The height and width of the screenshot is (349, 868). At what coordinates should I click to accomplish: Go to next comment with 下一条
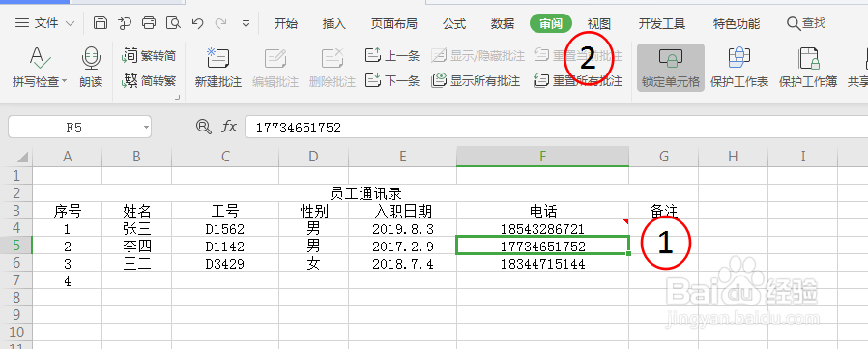[x=392, y=81]
